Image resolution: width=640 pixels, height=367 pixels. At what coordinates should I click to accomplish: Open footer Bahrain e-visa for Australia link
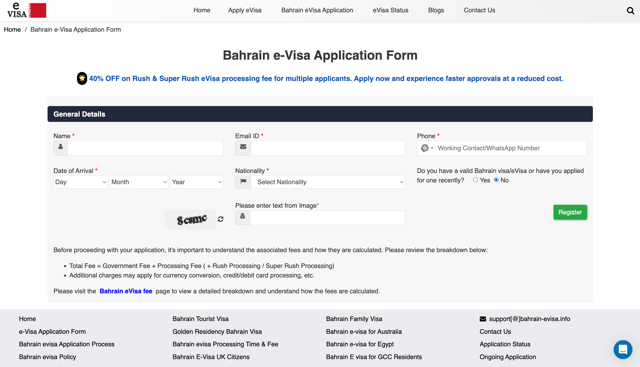tap(364, 331)
